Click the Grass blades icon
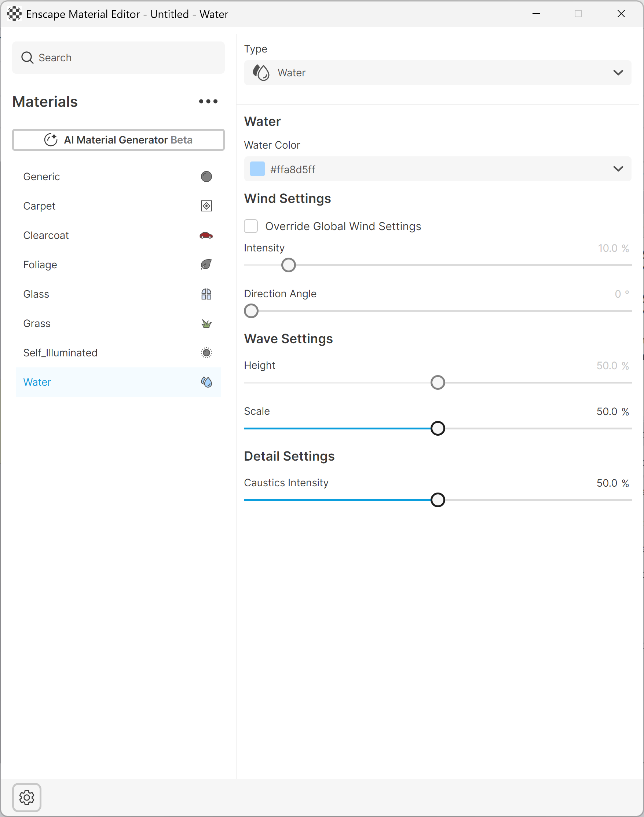Screen dimensions: 644x817 (x=206, y=323)
